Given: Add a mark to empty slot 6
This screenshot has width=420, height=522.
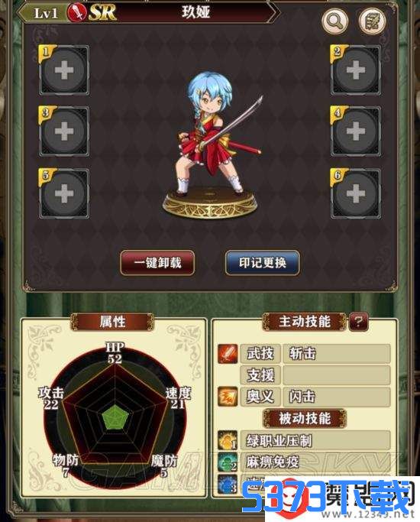Looking at the screenshot, I should click(356, 193).
